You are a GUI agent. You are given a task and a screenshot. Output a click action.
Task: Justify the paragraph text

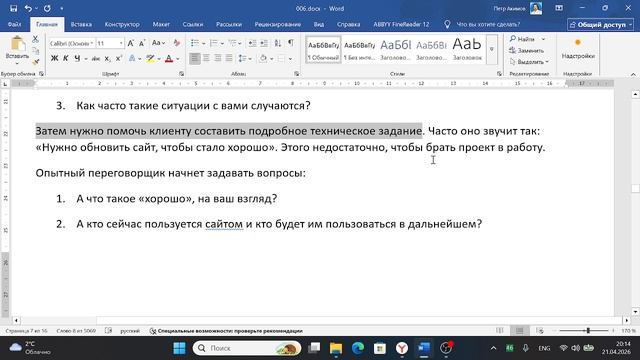(x=229, y=59)
